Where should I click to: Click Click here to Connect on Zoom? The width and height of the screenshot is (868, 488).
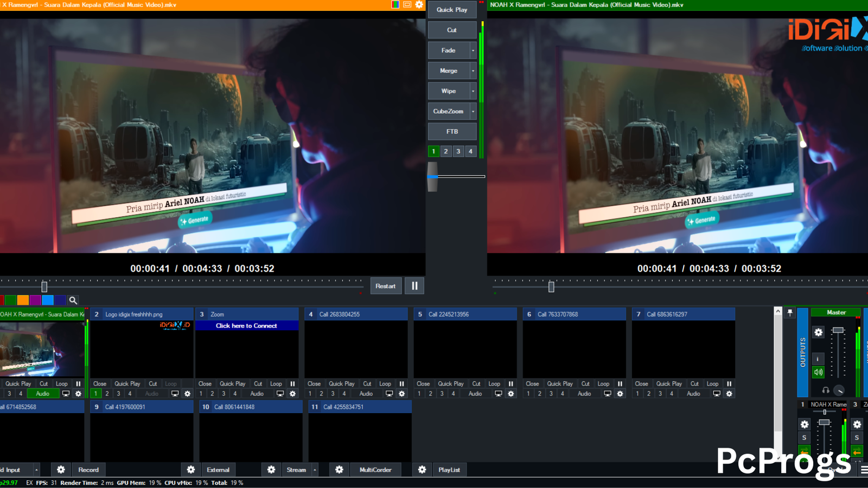(x=246, y=326)
